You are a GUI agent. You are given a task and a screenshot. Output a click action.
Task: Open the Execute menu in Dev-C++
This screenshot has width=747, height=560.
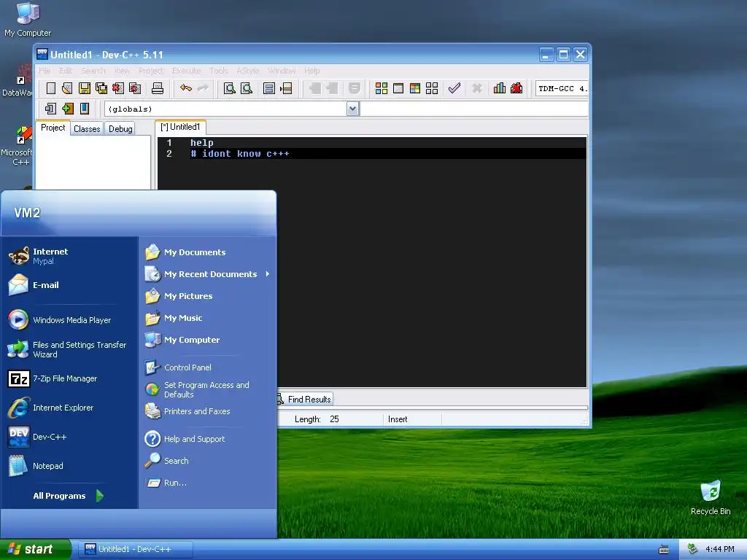click(x=186, y=71)
